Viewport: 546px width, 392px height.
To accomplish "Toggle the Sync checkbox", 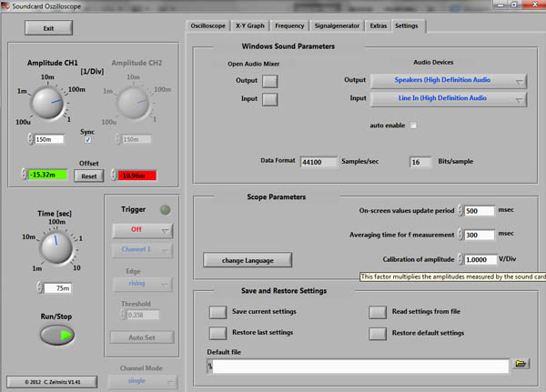I will (x=87, y=140).
